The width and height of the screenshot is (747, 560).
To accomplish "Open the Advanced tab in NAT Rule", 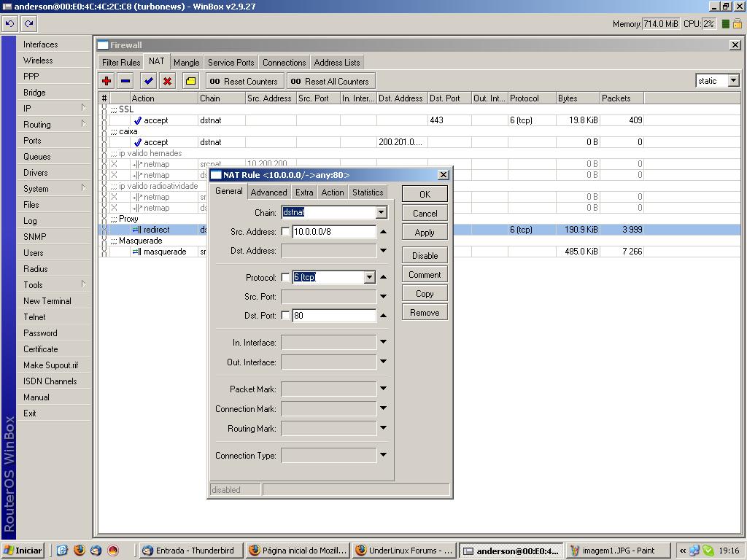I will coord(268,192).
